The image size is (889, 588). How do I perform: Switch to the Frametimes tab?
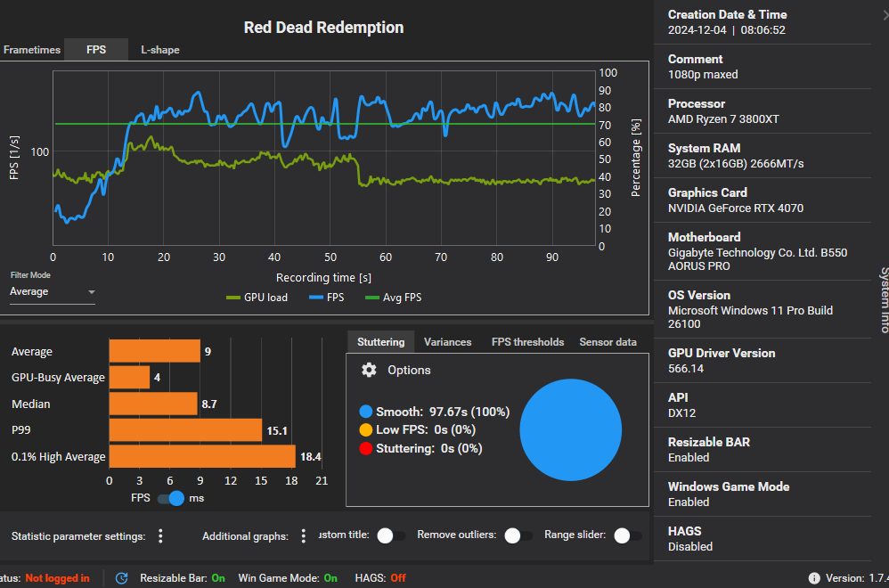[x=32, y=50]
